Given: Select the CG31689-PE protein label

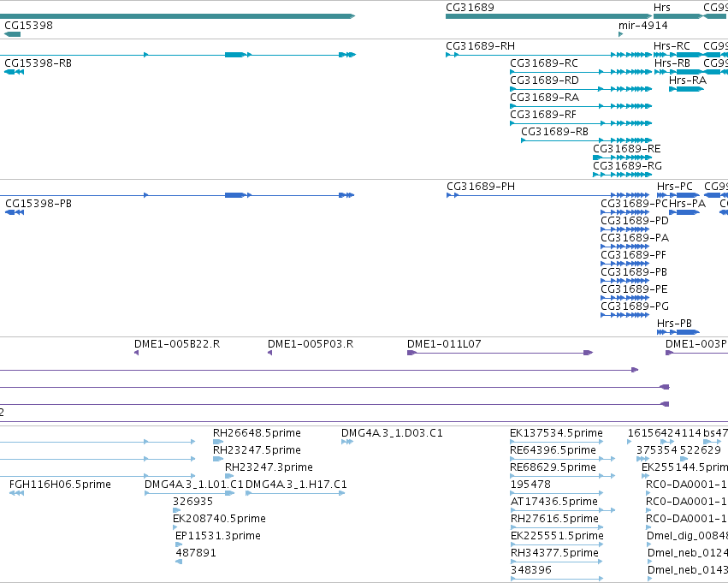Looking at the screenshot, I should click(x=634, y=289).
